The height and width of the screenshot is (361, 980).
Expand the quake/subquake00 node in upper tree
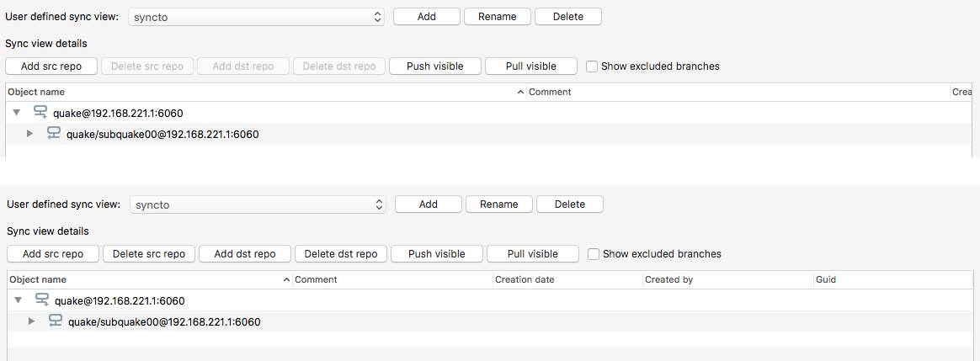pos(30,133)
